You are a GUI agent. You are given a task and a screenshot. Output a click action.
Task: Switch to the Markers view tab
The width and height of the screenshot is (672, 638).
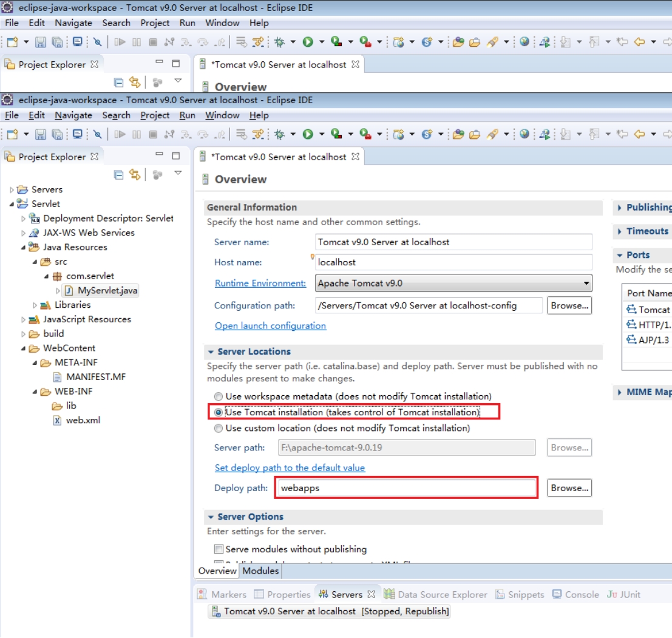click(222, 594)
